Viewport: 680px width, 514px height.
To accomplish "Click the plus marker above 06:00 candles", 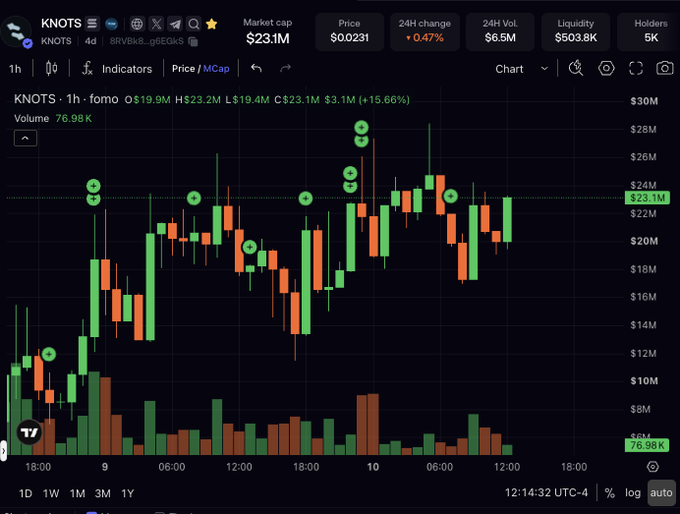I will [194, 198].
